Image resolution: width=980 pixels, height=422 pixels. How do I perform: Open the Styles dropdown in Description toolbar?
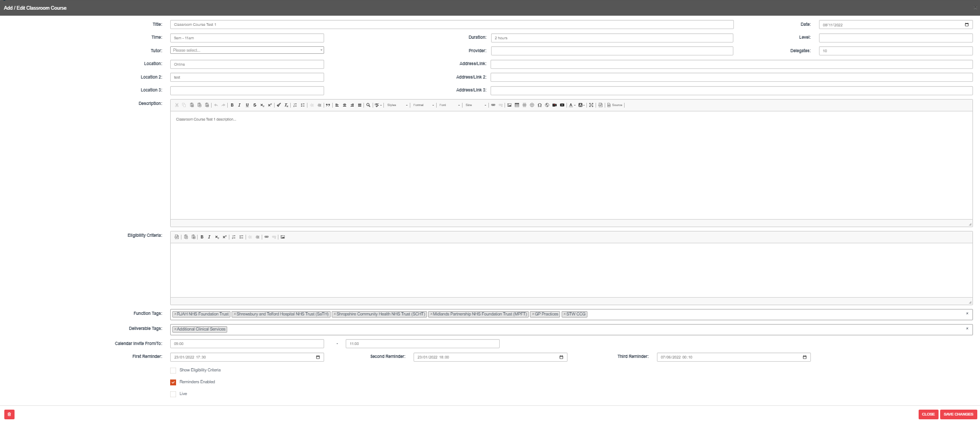(397, 105)
